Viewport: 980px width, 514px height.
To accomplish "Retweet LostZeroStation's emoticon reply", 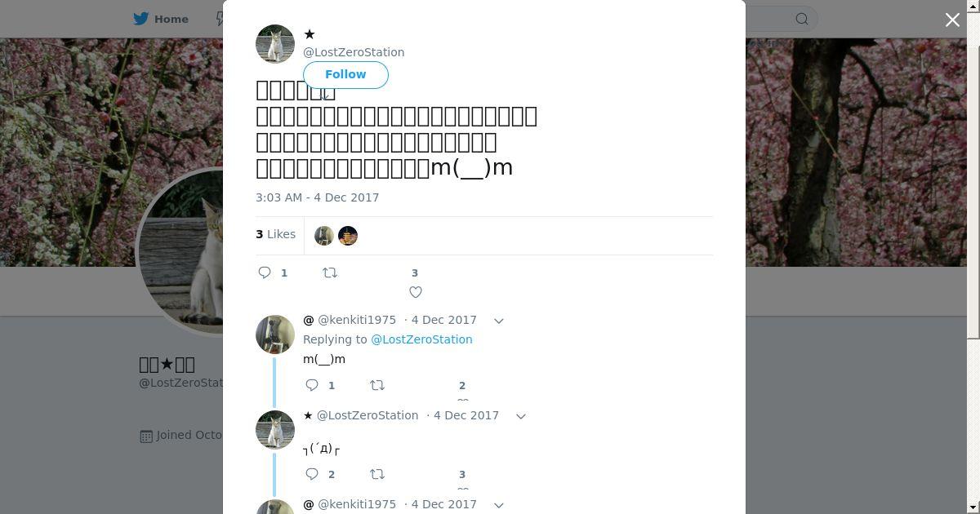I will [377, 474].
